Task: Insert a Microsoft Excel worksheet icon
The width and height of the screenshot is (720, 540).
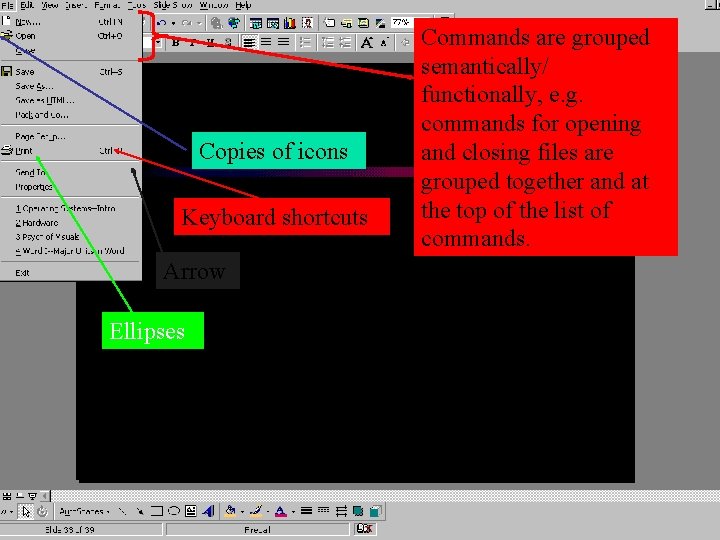Action: (273, 22)
